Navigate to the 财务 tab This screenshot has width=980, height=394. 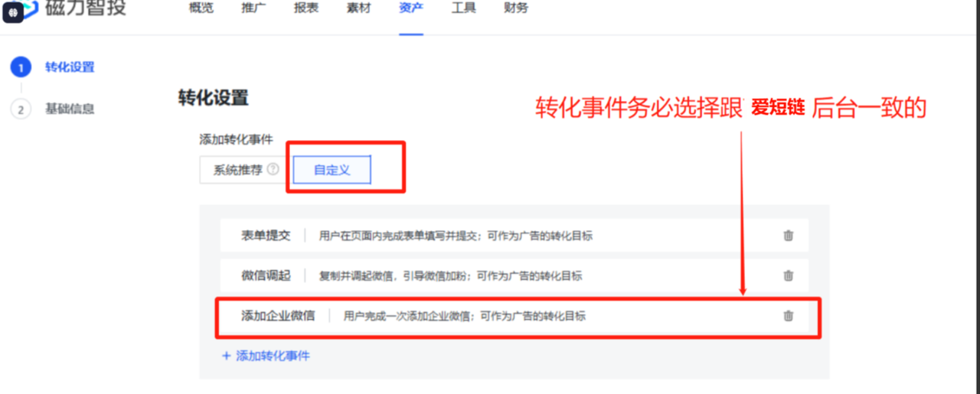click(x=516, y=8)
